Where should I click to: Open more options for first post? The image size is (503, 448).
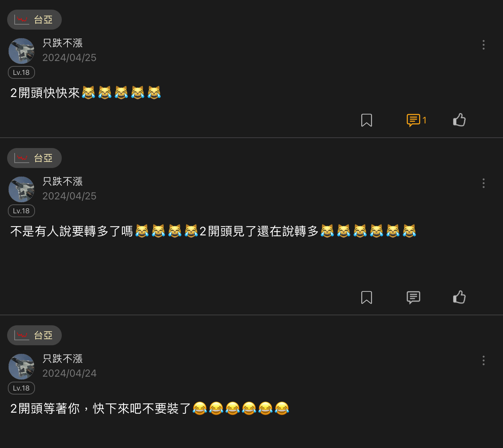[x=483, y=45]
